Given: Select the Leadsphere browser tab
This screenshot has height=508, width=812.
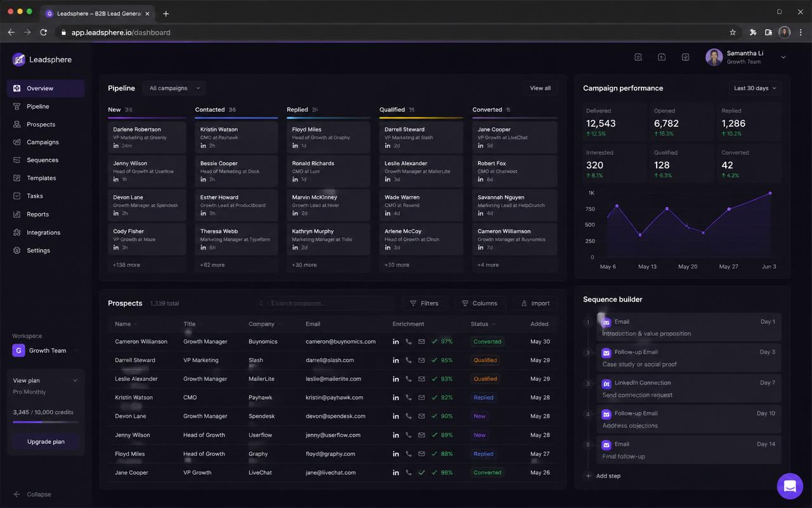Looking at the screenshot, I should coord(98,13).
